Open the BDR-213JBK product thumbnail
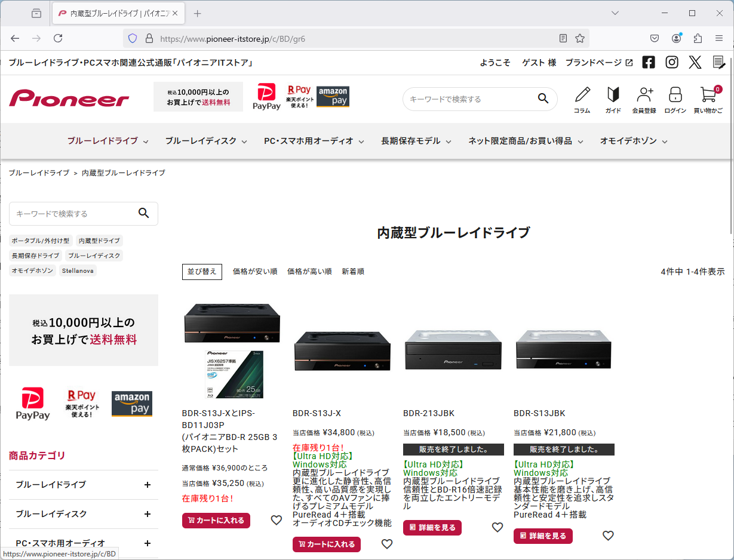The width and height of the screenshot is (734, 560). pos(453,350)
